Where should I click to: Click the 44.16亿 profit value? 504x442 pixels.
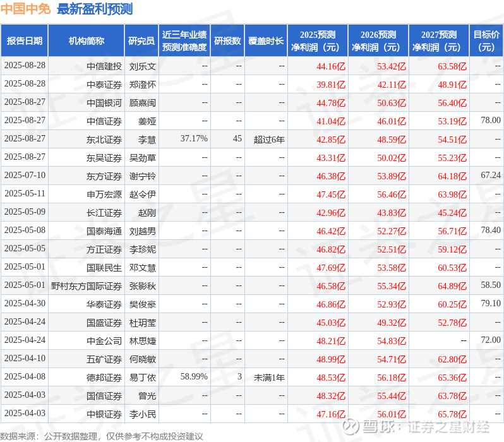tap(331, 66)
